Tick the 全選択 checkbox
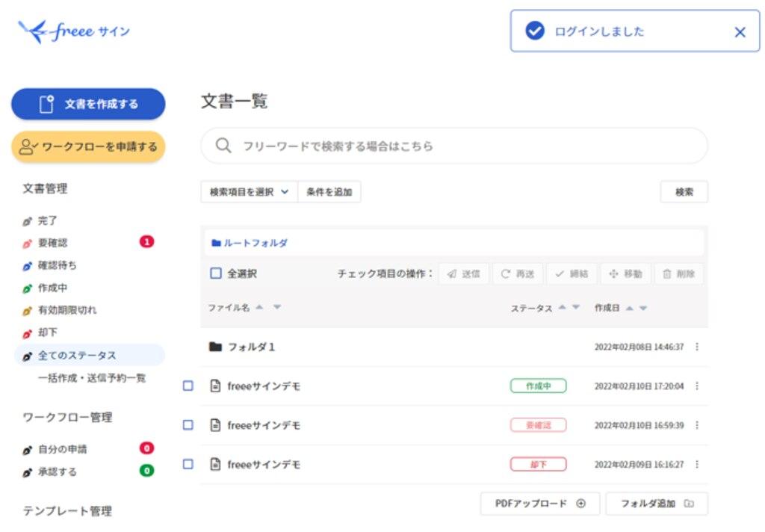The width and height of the screenshot is (765, 532). (216, 273)
